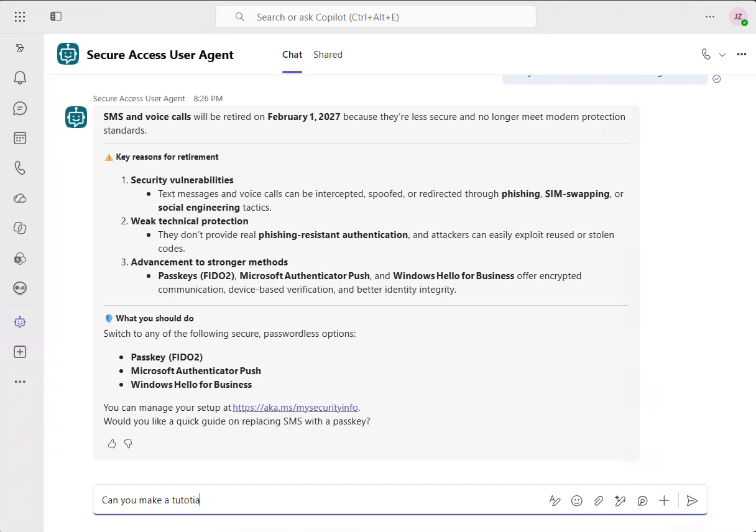The image size is (756, 532).
Task: Show more apps ellipsis in sidebar
Action: 20,382
